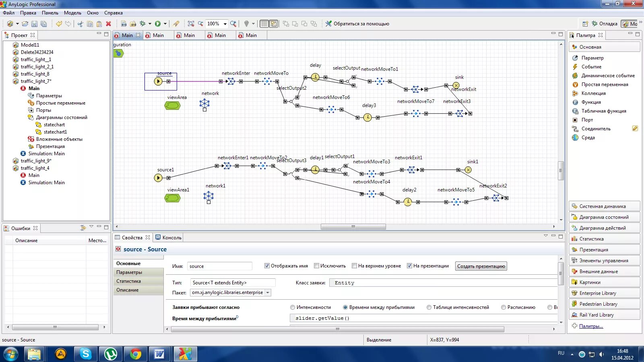Image resolution: width=644 pixels, height=362 pixels.
Task: Expand the 'Системная динамика' palette section
Action: 604,206
